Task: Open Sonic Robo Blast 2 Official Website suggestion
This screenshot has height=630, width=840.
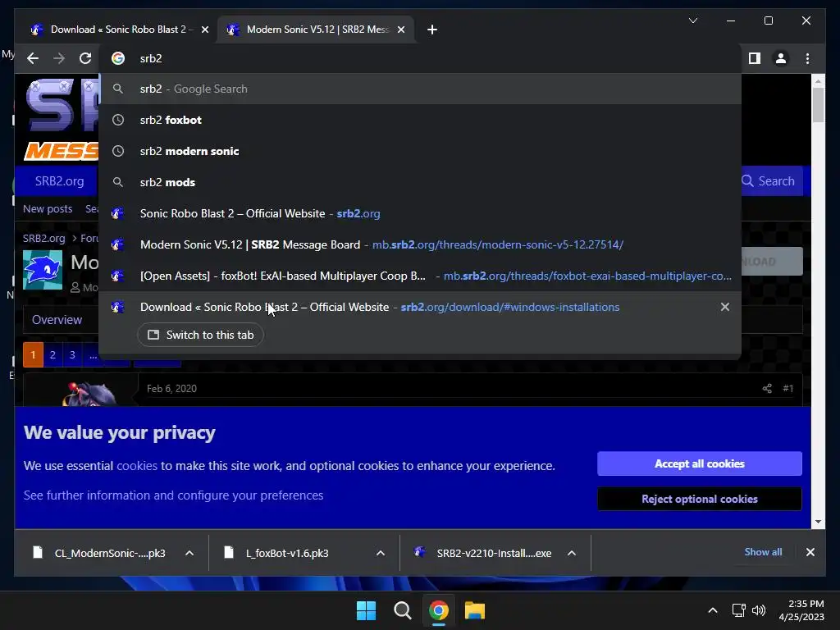Action: tap(420, 213)
